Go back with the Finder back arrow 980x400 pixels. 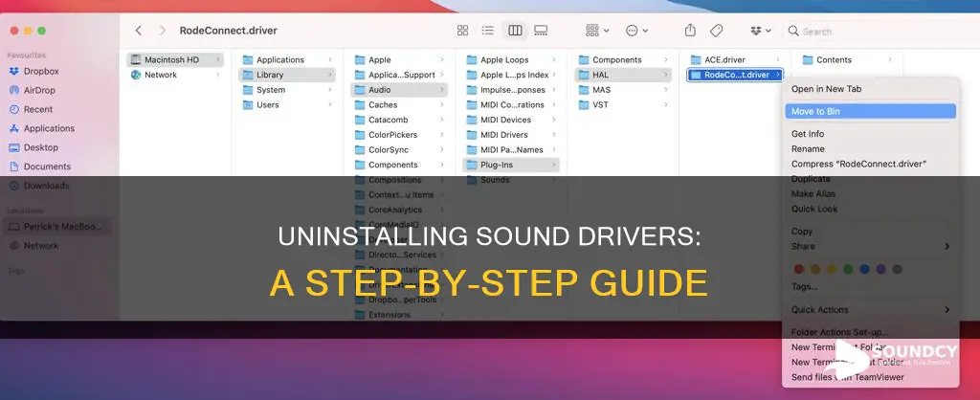pos(139,31)
